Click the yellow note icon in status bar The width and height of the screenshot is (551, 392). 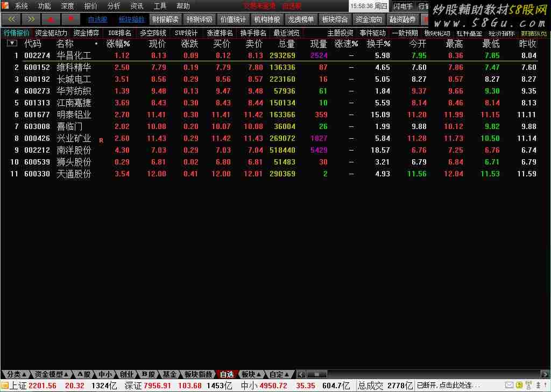pyautogui.click(x=519, y=386)
